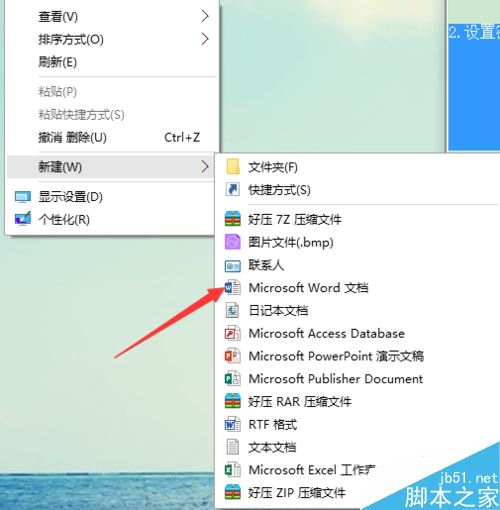Screen dimensions: 500x510
Task: Open 显示设置(D) from context menu
Action: tap(110, 197)
